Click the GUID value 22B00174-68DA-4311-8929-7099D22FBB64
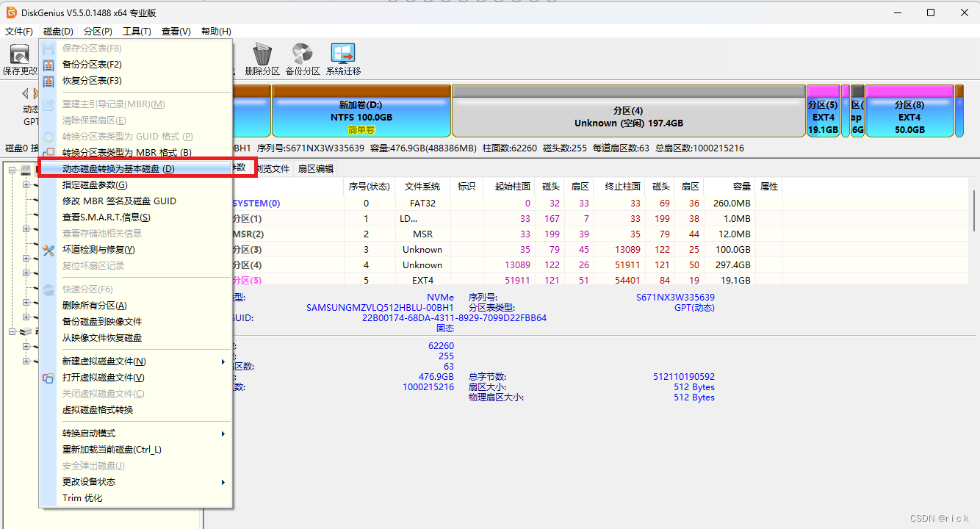This screenshot has width=980, height=529. pyautogui.click(x=454, y=318)
